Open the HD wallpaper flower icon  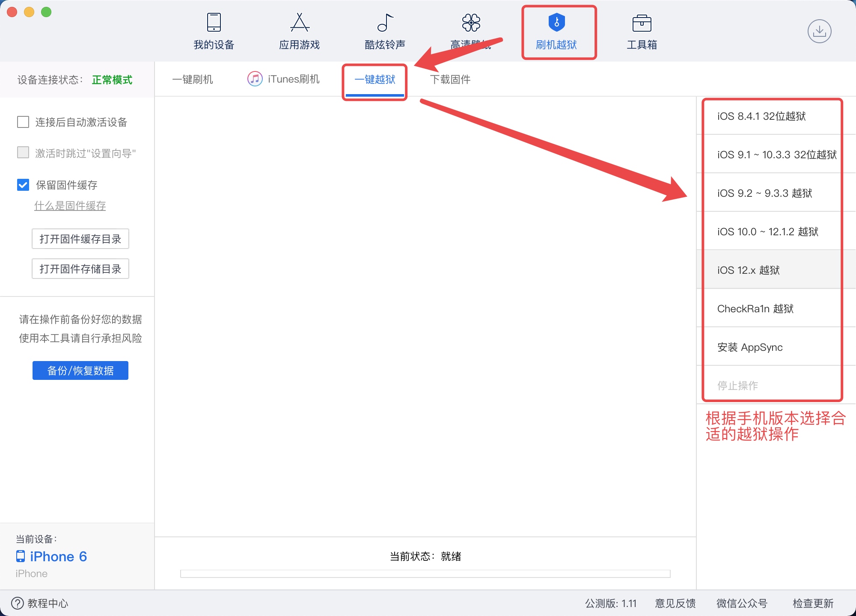pos(471,23)
